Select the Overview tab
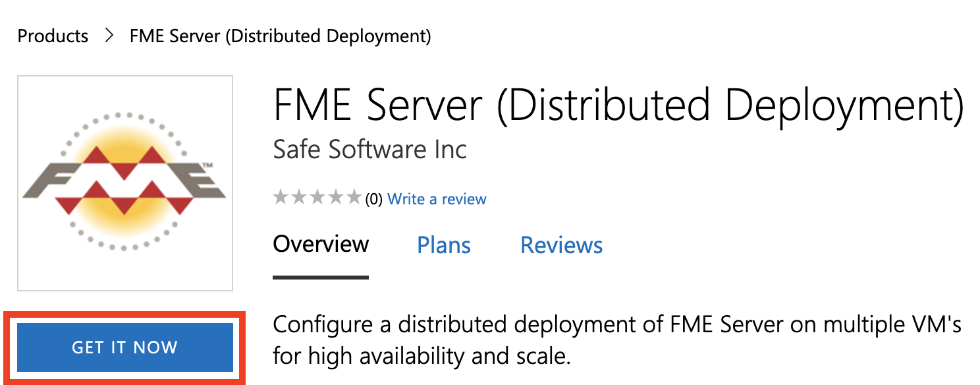Image resolution: width=980 pixels, height=385 pixels. click(x=321, y=245)
